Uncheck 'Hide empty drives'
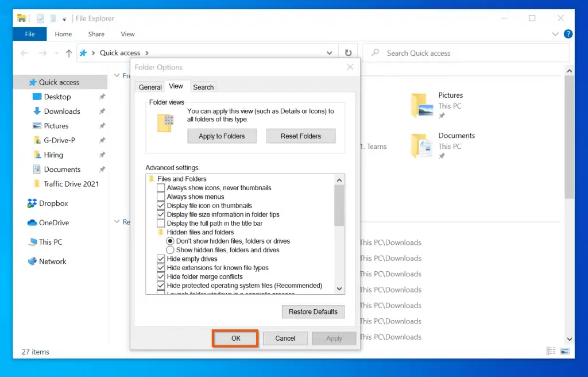 click(x=161, y=259)
